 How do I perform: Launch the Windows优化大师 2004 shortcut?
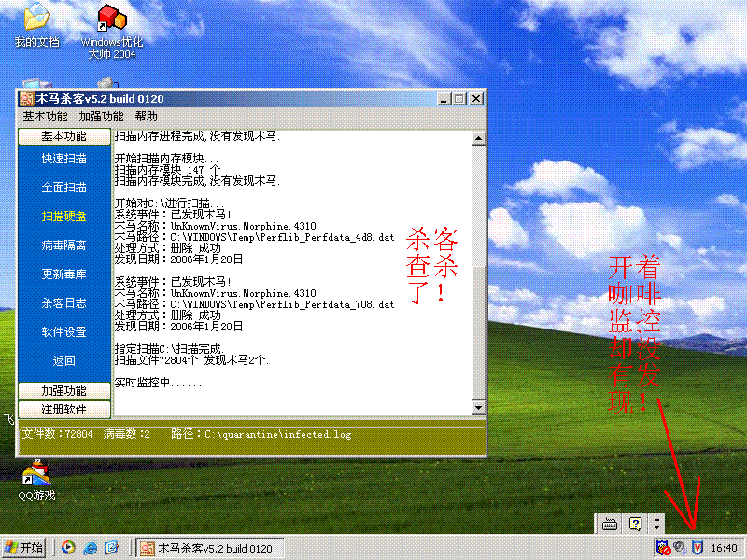(x=112, y=31)
